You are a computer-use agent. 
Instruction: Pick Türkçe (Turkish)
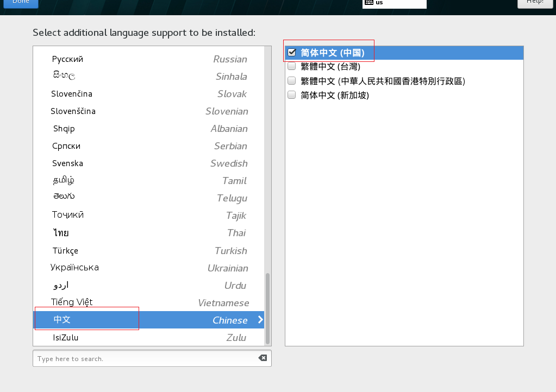[149, 250]
